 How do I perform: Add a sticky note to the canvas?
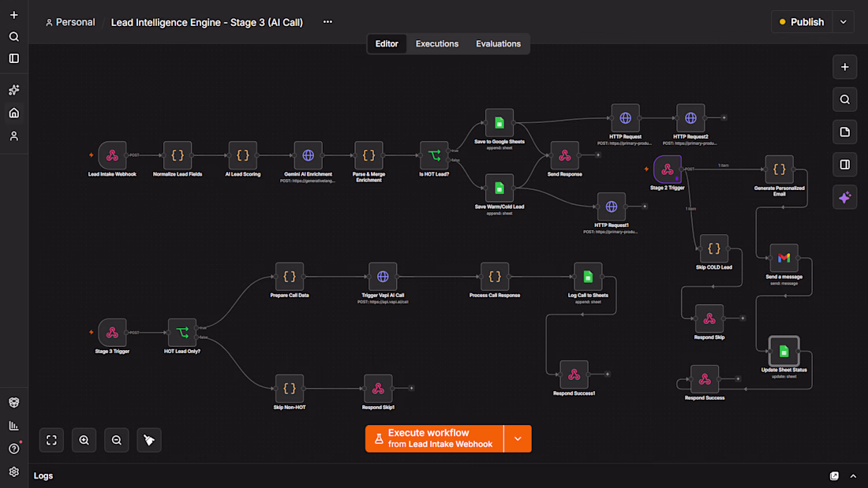click(845, 132)
